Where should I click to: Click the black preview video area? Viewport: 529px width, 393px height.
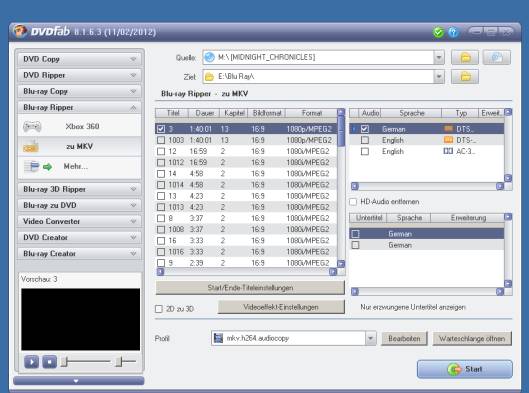(x=80, y=319)
